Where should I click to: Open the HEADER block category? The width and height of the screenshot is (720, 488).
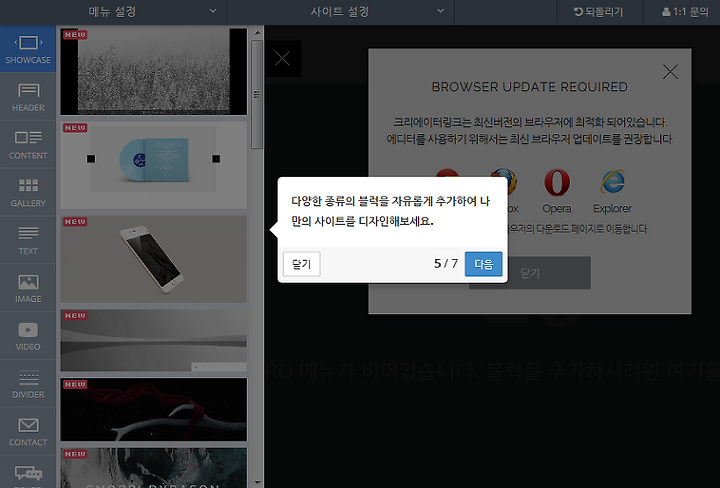tap(28, 97)
